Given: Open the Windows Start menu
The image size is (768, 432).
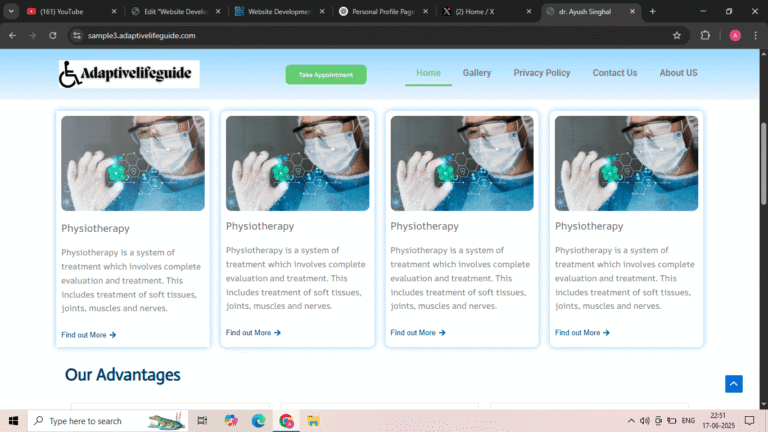Looking at the screenshot, I should [x=13, y=421].
